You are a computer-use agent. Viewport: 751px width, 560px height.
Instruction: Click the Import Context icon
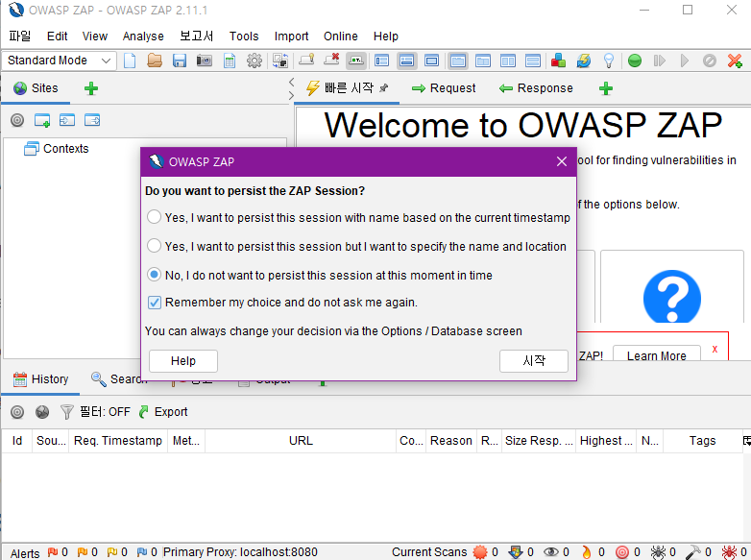click(x=67, y=120)
